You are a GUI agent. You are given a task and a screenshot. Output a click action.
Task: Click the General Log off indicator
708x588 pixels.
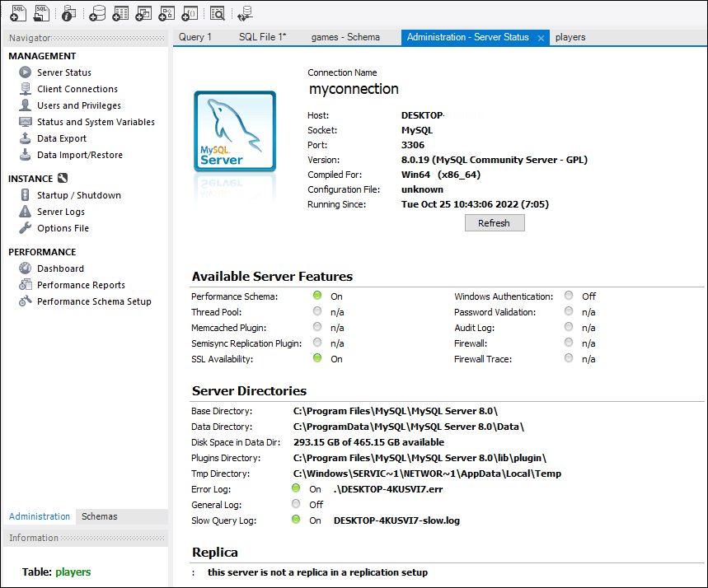(296, 505)
